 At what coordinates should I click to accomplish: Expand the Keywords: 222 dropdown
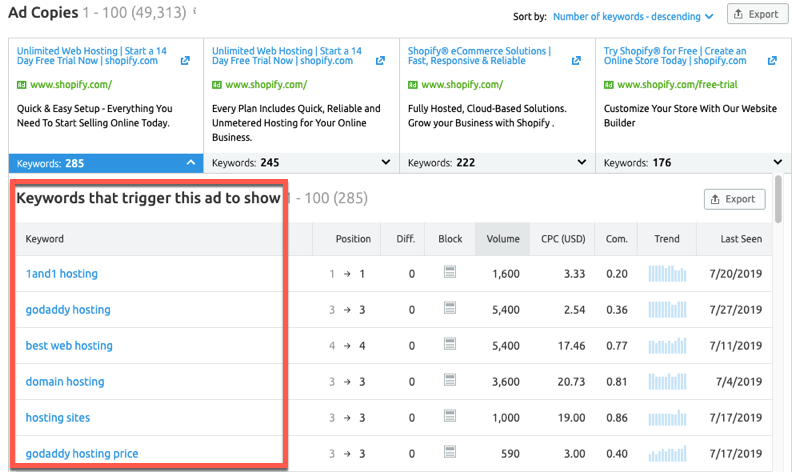[582, 162]
